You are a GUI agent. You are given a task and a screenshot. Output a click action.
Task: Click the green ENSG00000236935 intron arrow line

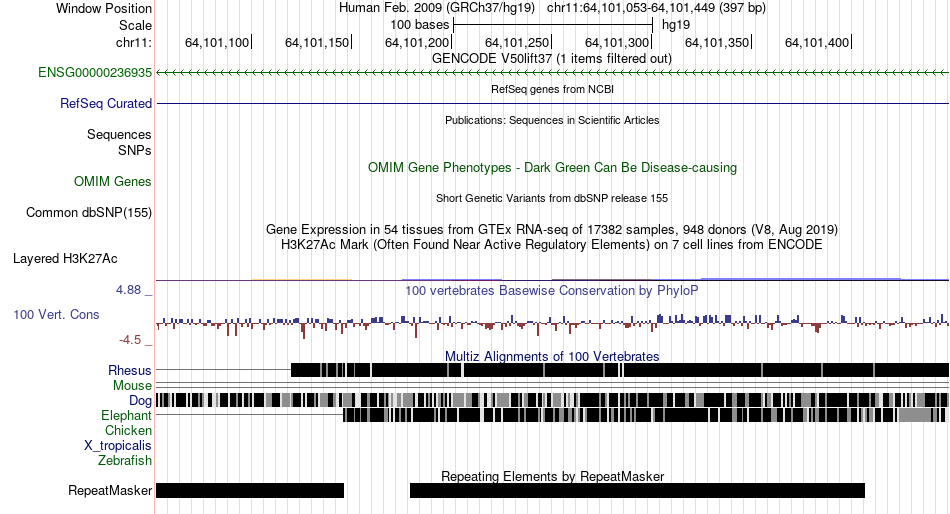click(x=553, y=73)
